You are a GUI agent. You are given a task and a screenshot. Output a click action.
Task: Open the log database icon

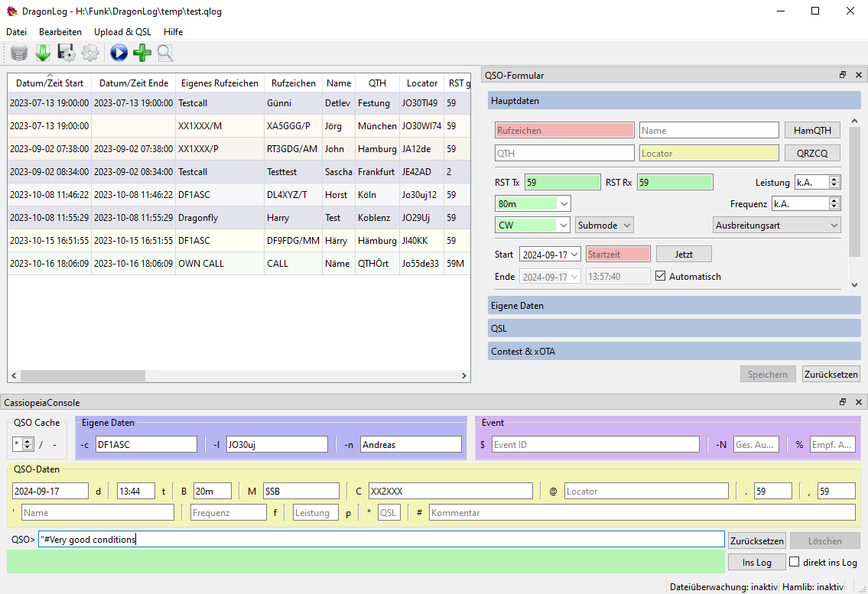coord(17,54)
